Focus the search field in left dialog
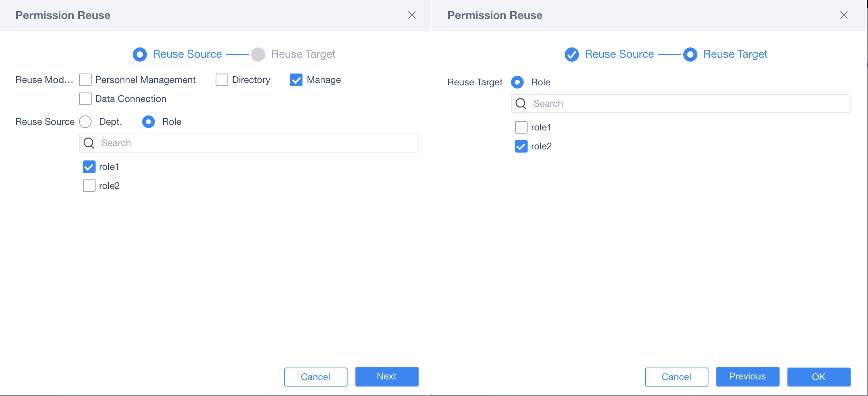The height and width of the screenshot is (396, 868). (249, 143)
